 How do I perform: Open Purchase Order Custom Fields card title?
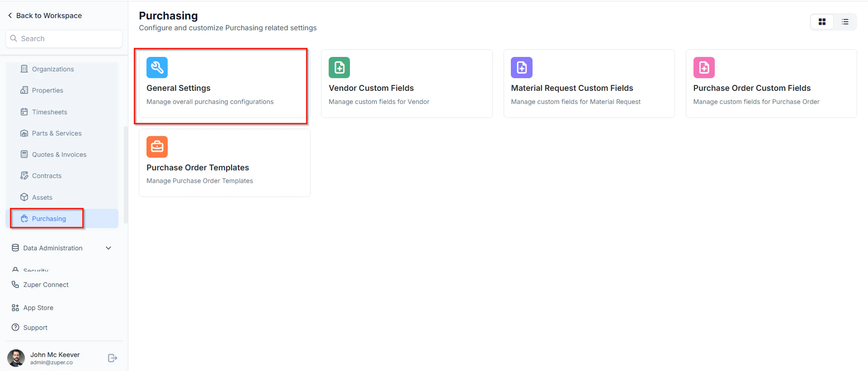tap(752, 88)
